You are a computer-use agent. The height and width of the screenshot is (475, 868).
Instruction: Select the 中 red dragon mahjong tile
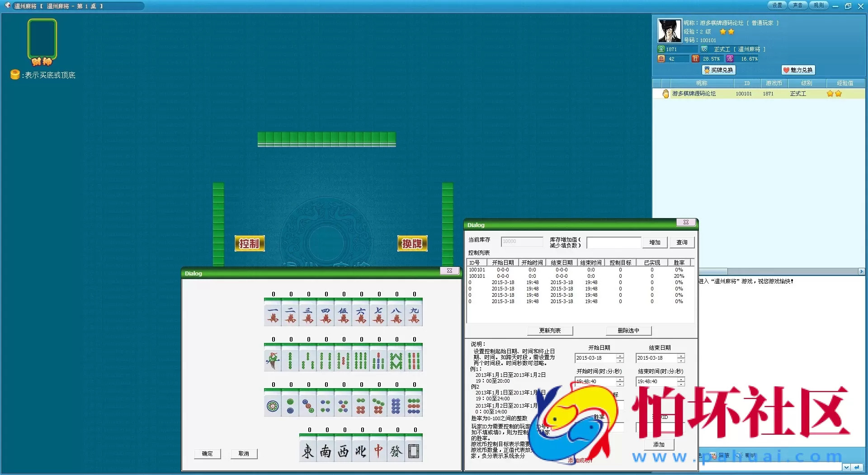[x=378, y=451]
